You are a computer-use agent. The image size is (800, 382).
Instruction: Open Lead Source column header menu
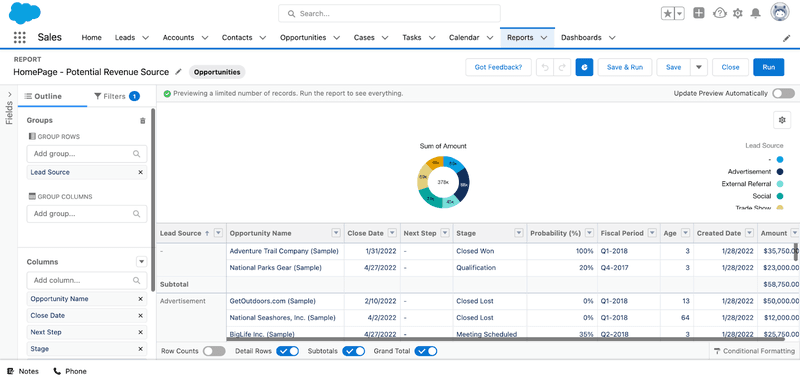tap(218, 233)
